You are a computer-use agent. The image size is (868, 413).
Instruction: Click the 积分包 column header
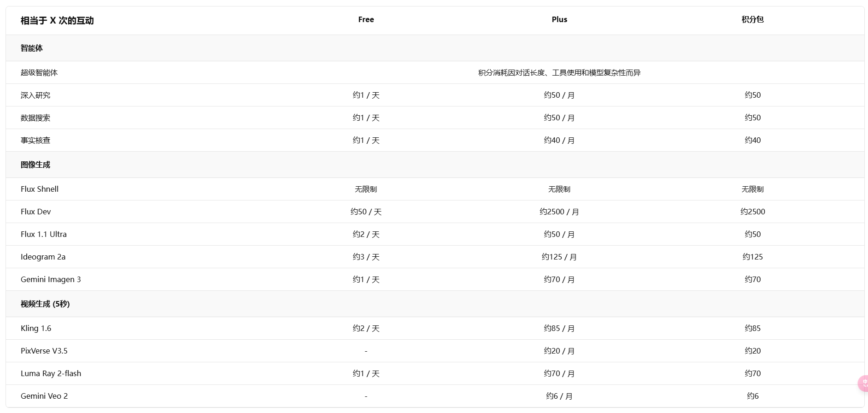point(752,19)
